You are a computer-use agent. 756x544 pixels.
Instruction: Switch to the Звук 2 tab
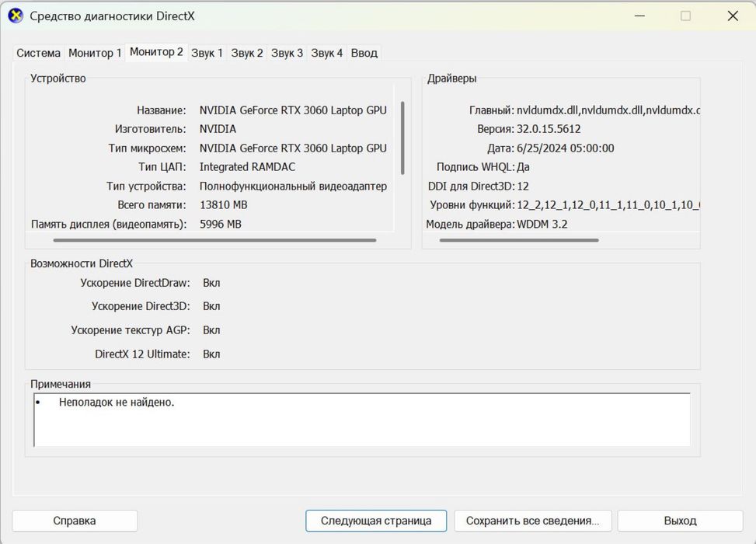coord(247,53)
